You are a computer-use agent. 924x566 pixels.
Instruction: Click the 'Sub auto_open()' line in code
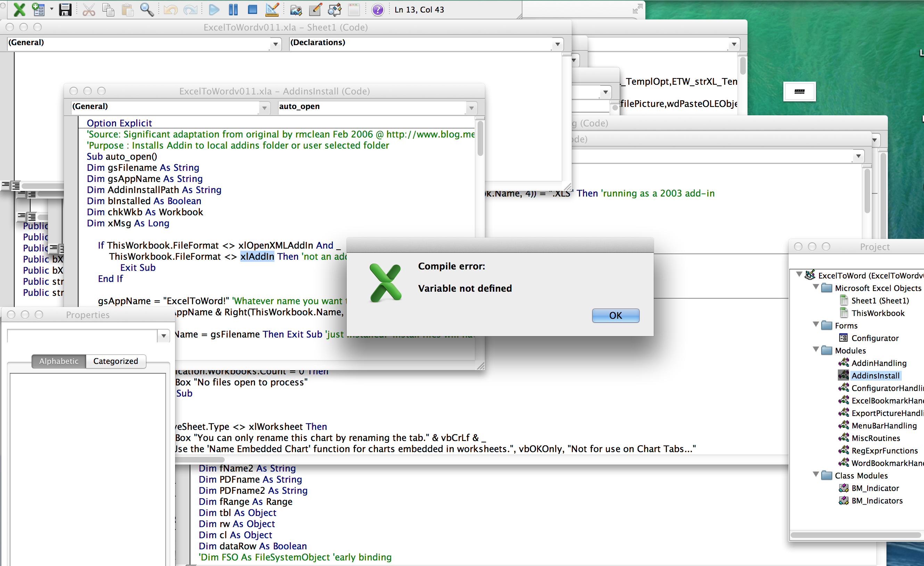point(122,156)
